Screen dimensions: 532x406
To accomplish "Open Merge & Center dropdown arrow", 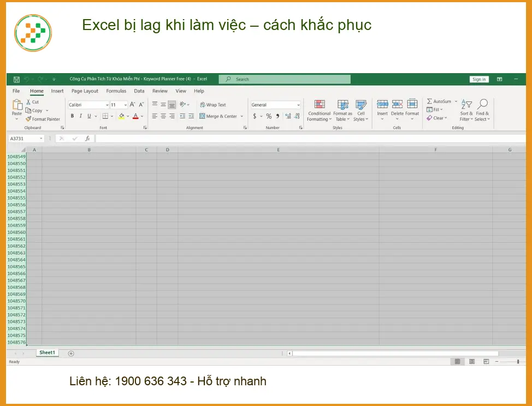I will pos(242,116).
